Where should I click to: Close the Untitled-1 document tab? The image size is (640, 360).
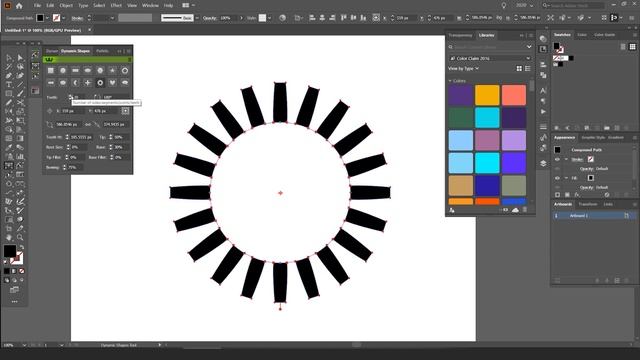click(x=89, y=30)
